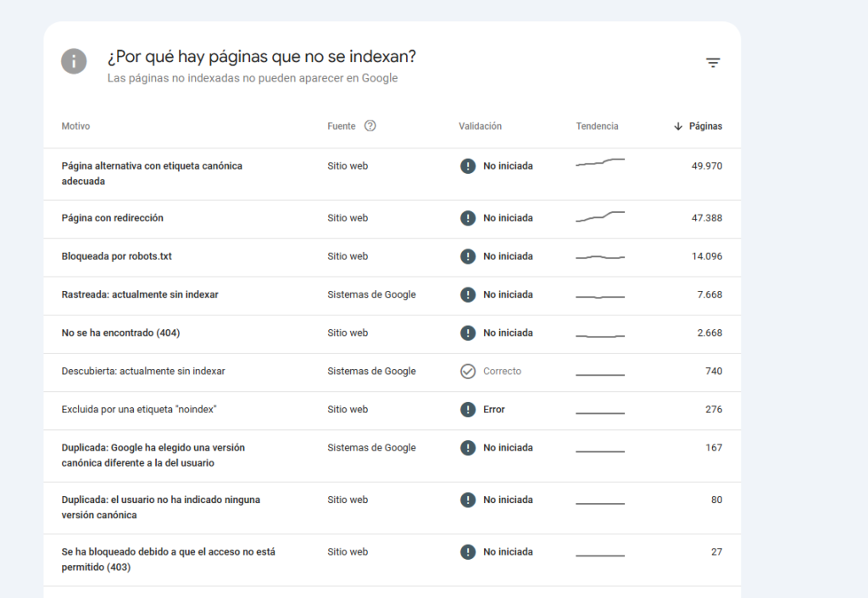Click trend sparkline for Página con redirección

click(x=599, y=217)
